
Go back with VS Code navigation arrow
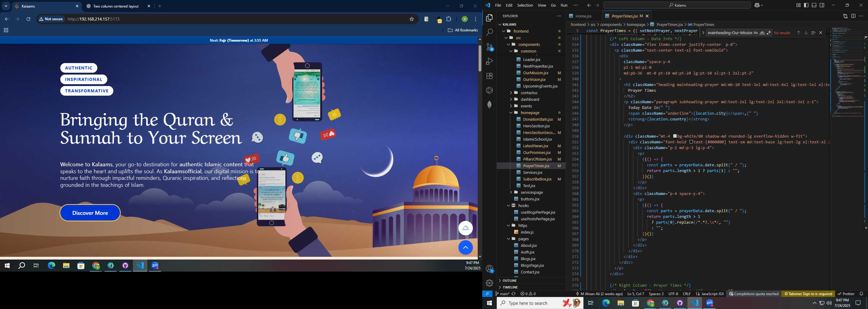pos(589,5)
